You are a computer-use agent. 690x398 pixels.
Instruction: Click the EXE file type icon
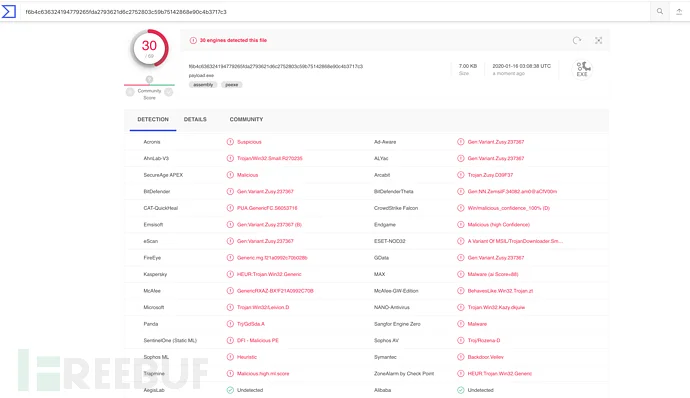(x=583, y=69)
